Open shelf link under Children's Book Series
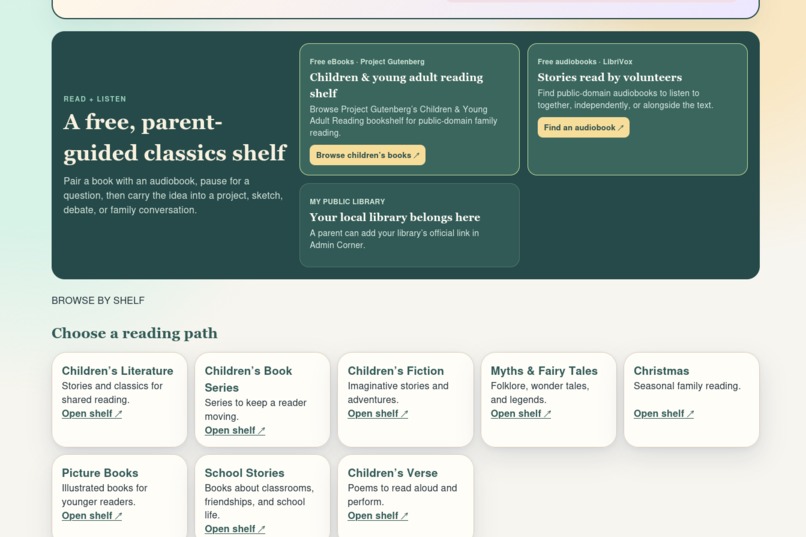This screenshot has height=537, width=806. click(235, 431)
